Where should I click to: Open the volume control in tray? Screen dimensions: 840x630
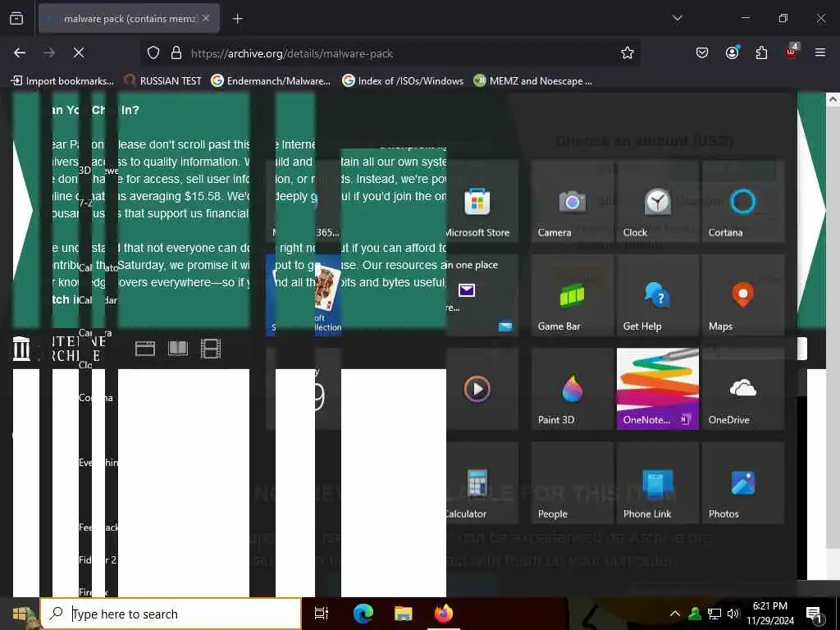[x=733, y=614]
